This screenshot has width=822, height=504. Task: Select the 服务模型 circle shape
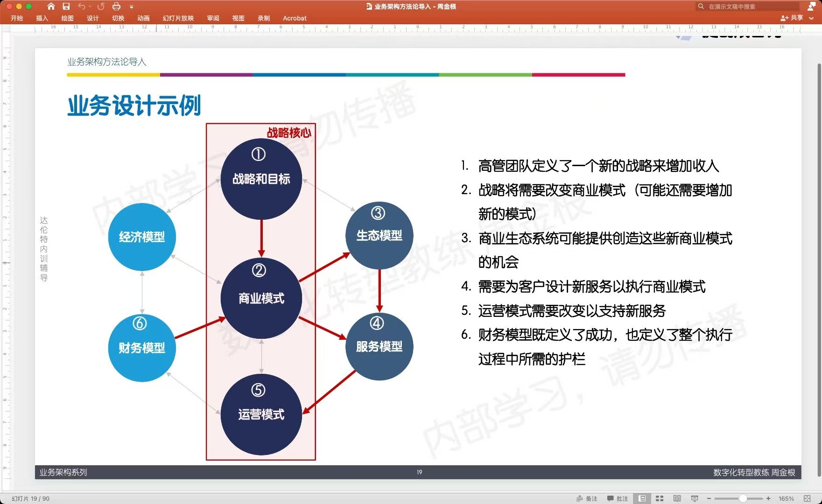[379, 346]
